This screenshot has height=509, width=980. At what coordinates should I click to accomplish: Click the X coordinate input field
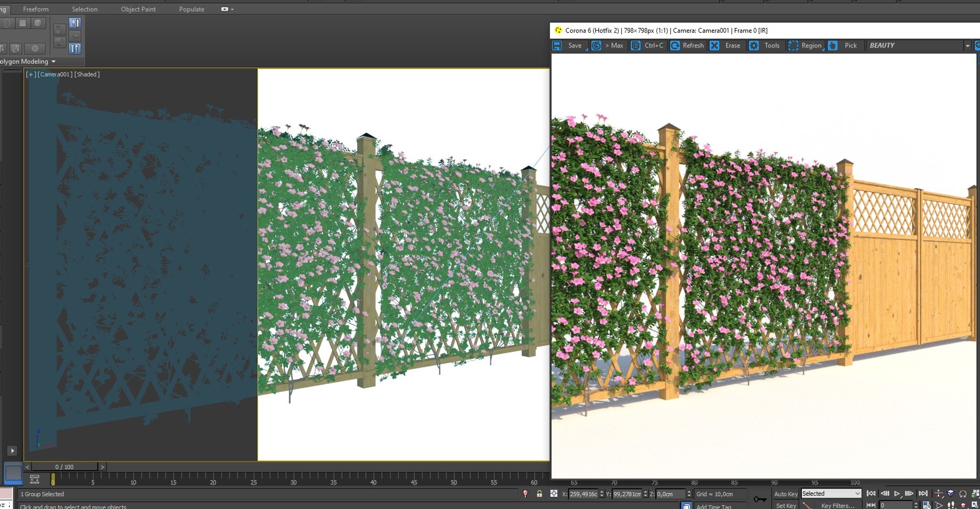click(583, 494)
